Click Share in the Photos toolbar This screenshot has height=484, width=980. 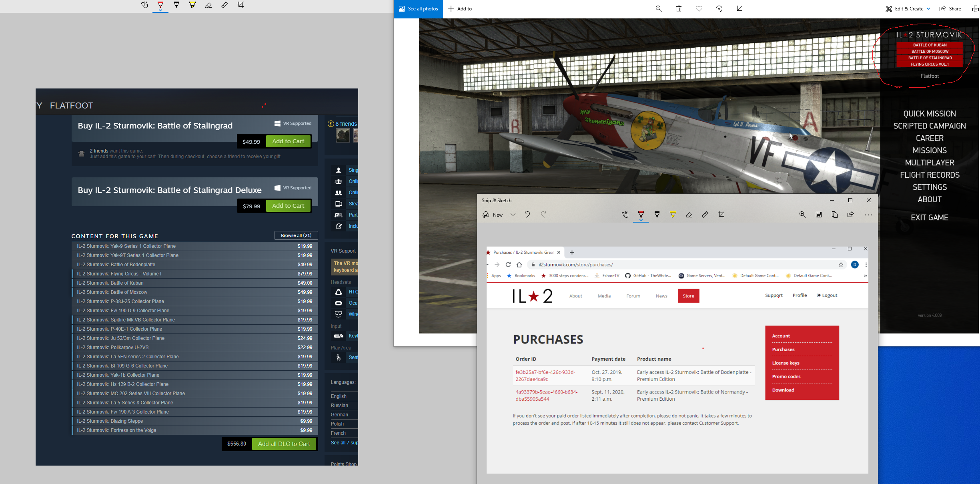pyautogui.click(x=950, y=9)
